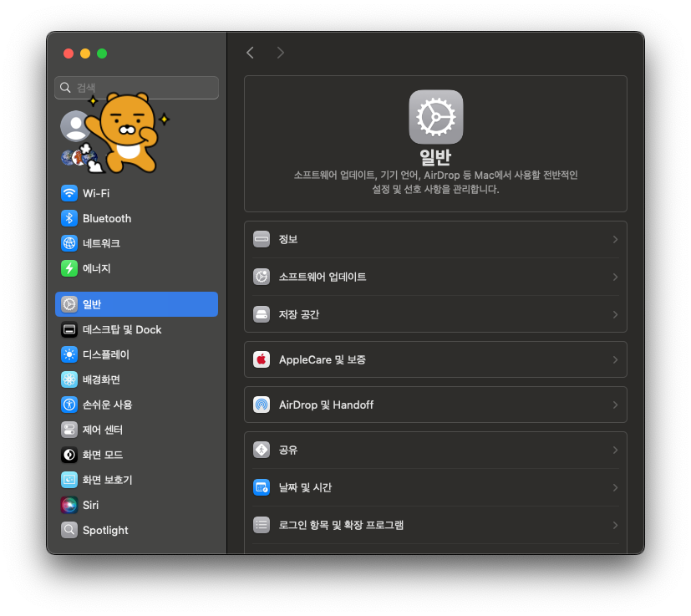Select 디스플레이 label in sidebar

tap(106, 354)
